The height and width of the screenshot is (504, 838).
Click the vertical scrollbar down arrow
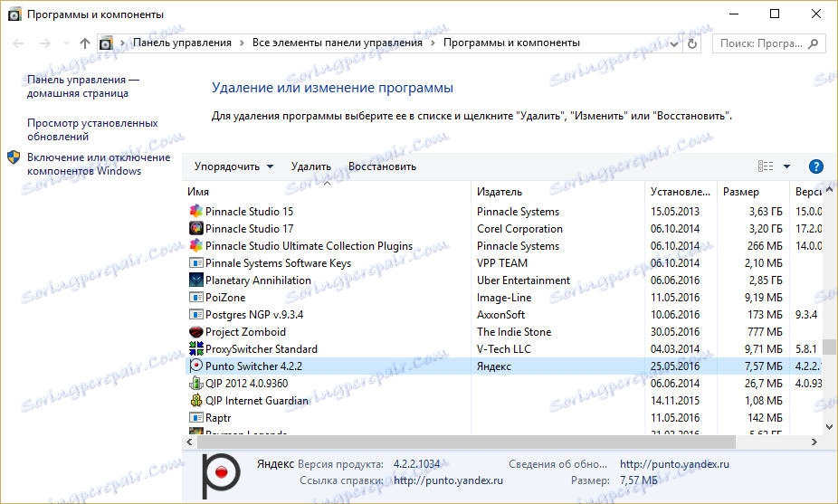click(829, 426)
